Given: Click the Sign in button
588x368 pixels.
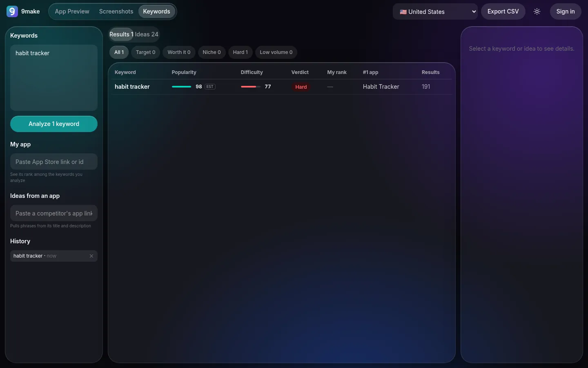Looking at the screenshot, I should 566,11.
